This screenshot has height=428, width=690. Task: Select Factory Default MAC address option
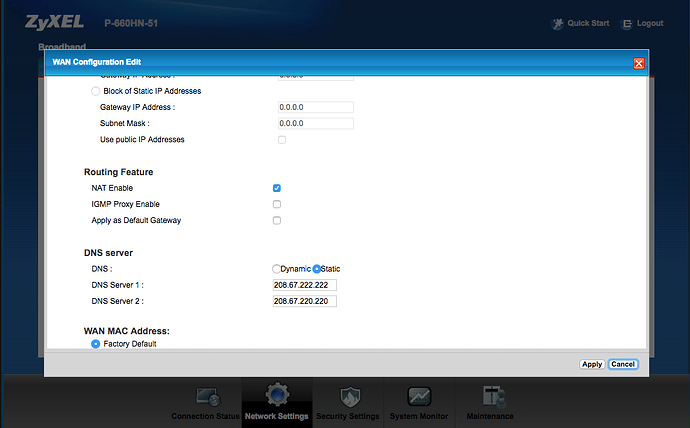coord(96,344)
